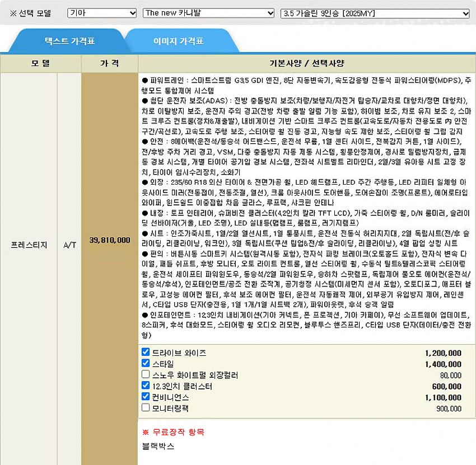The width and height of the screenshot is (476, 465).
Task: Switch to the 텍스트 가격표 tab
Action: 69,41
